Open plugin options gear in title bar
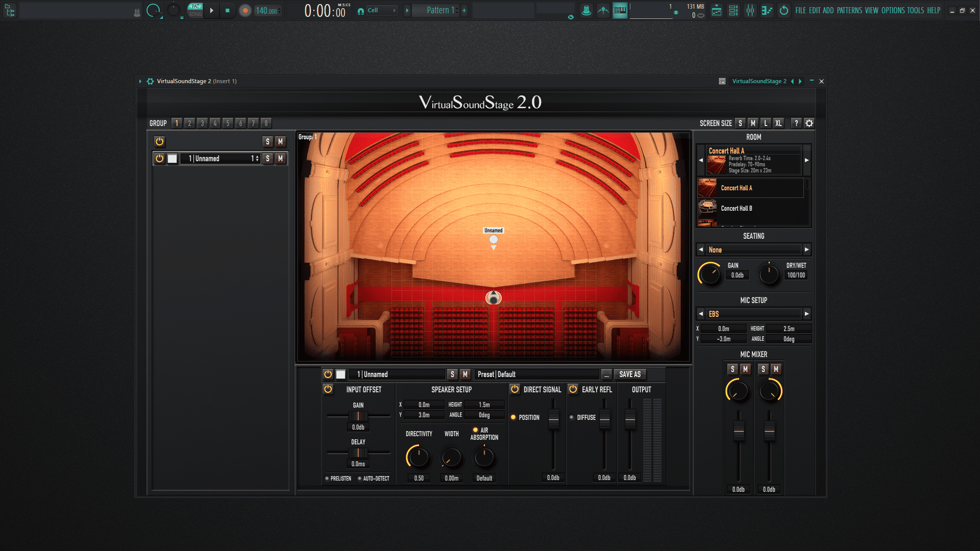 (150, 81)
